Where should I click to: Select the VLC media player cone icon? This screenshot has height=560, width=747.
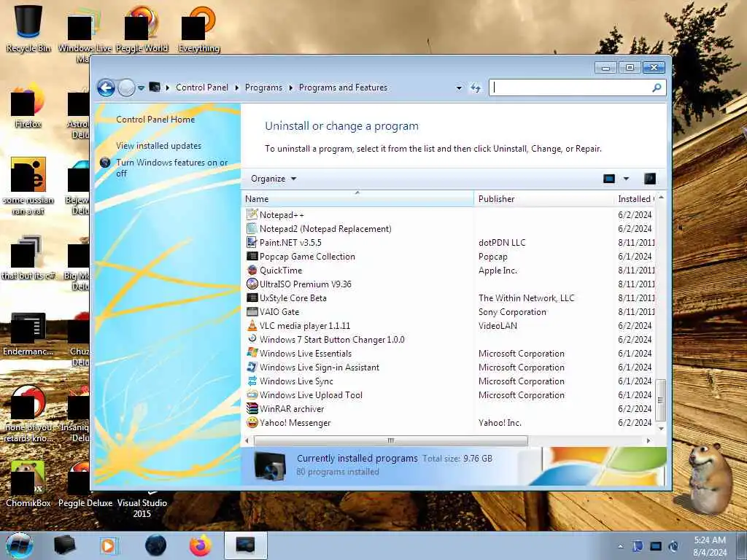tap(252, 325)
